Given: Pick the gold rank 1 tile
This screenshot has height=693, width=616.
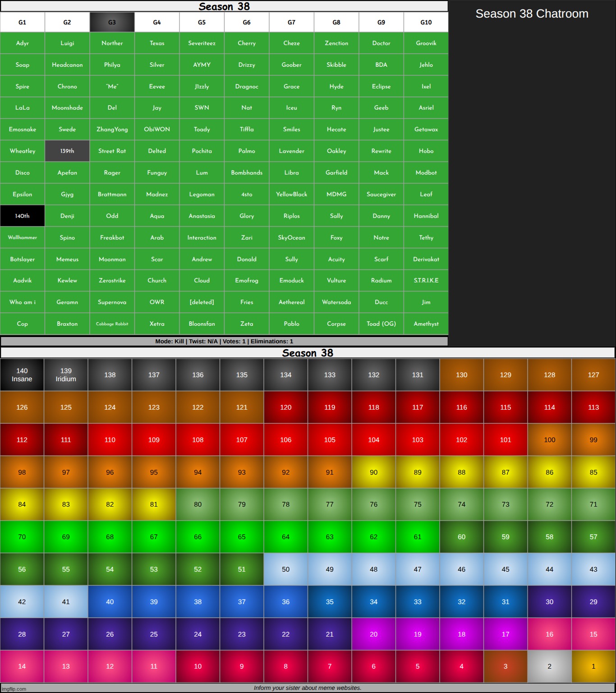Looking at the screenshot, I should 593,666.
